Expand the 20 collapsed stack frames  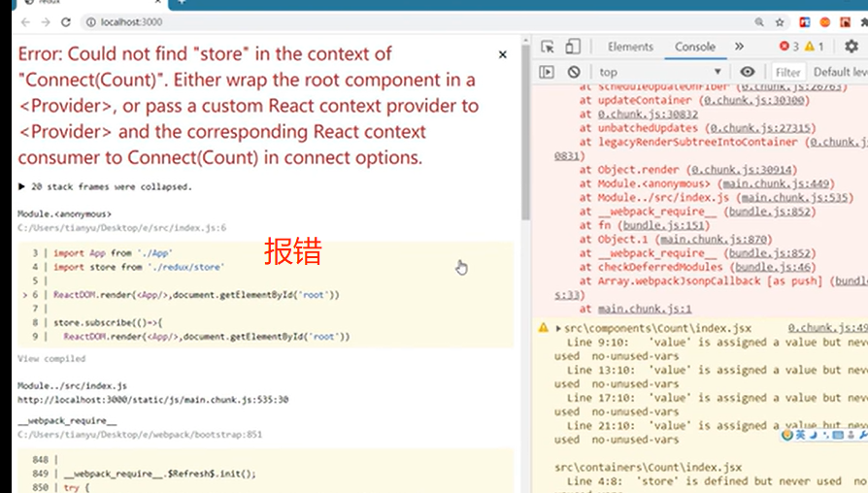[105, 186]
